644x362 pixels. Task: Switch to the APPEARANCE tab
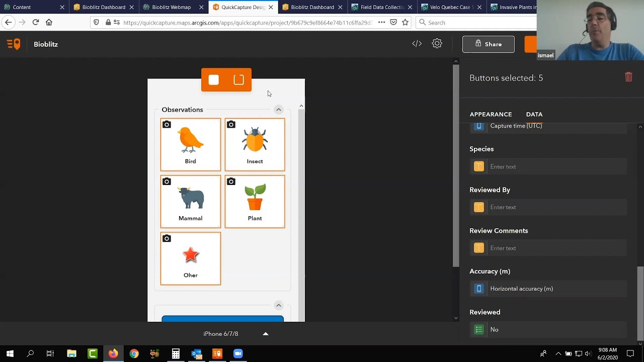pyautogui.click(x=491, y=114)
